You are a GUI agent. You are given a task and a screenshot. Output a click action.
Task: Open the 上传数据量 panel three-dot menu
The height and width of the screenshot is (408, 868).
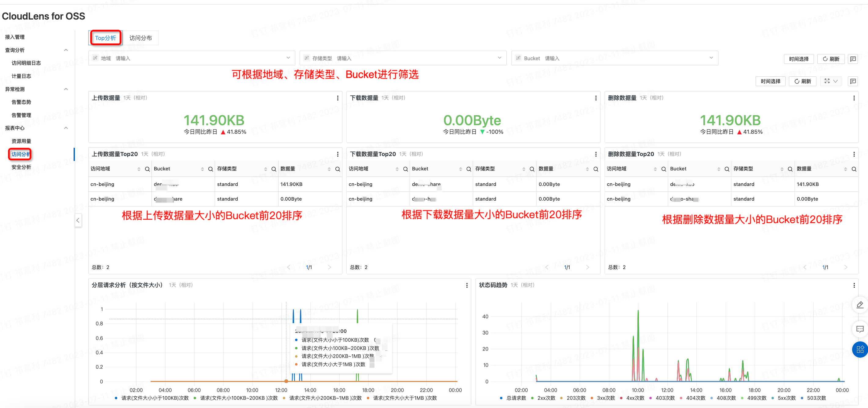coord(337,98)
